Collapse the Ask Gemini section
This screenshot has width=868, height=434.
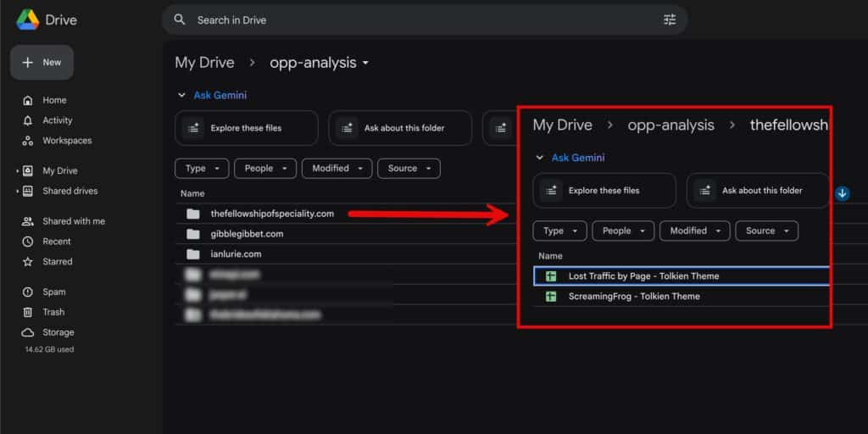(181, 96)
